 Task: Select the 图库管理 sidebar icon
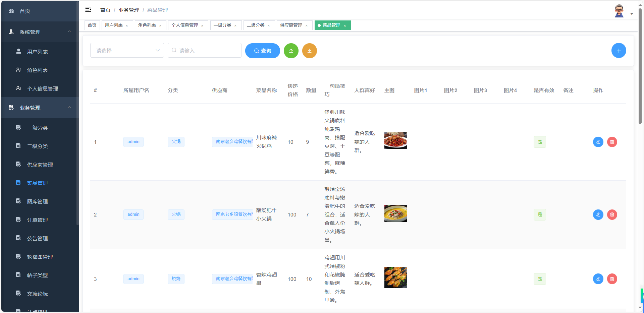(x=18, y=201)
